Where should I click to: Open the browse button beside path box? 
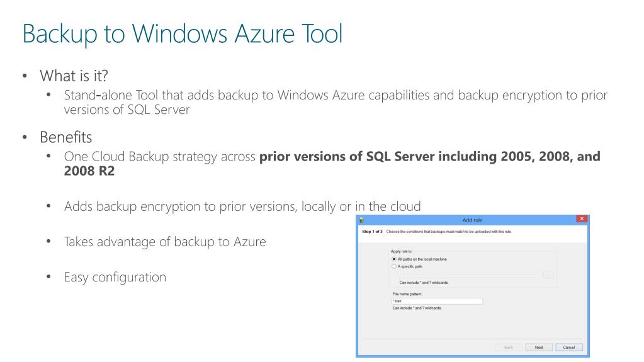pyautogui.click(x=548, y=274)
